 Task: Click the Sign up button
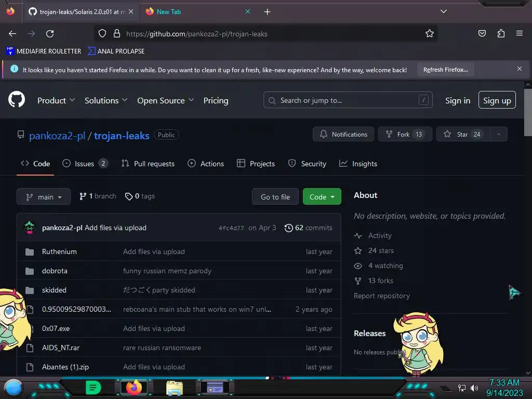click(497, 100)
